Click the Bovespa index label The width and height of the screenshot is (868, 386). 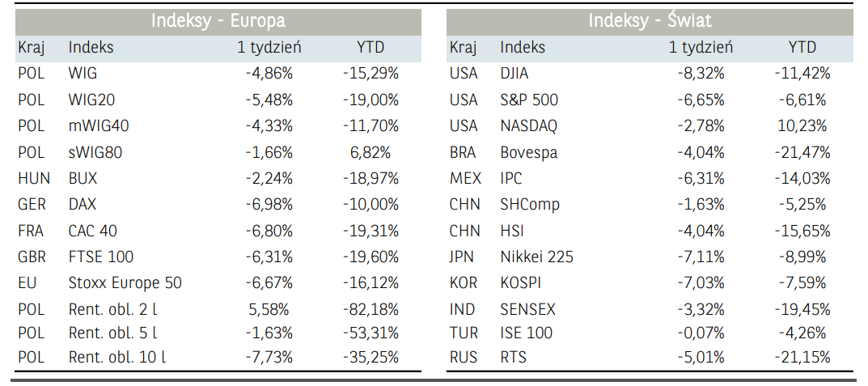point(528,152)
